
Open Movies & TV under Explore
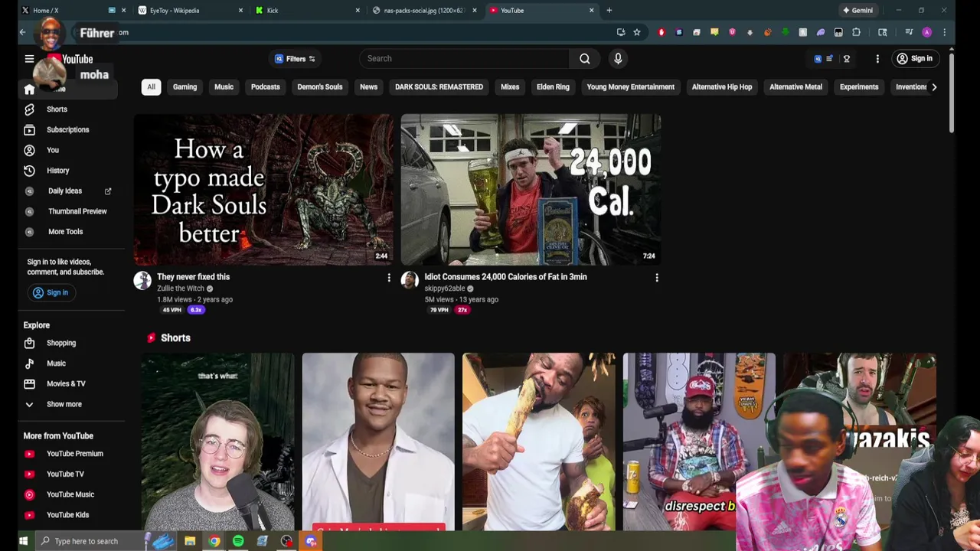(x=66, y=383)
